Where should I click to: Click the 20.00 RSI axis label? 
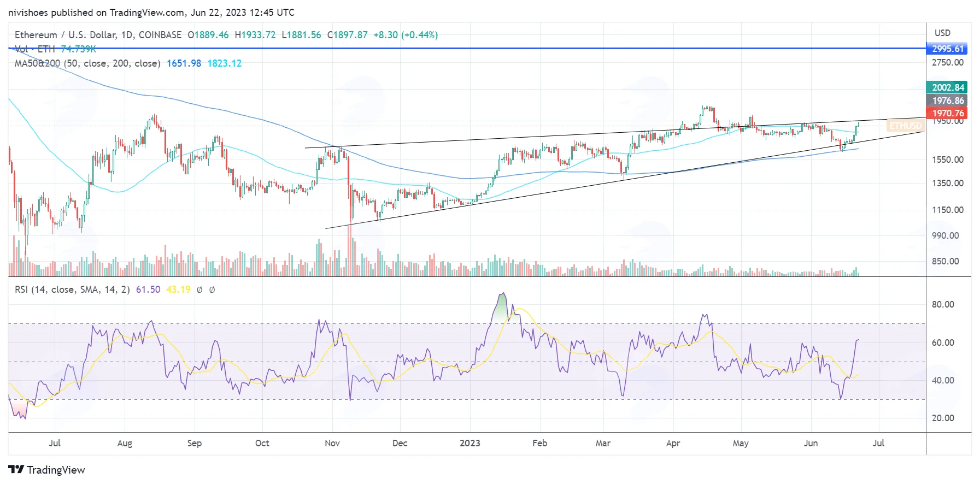tap(943, 418)
